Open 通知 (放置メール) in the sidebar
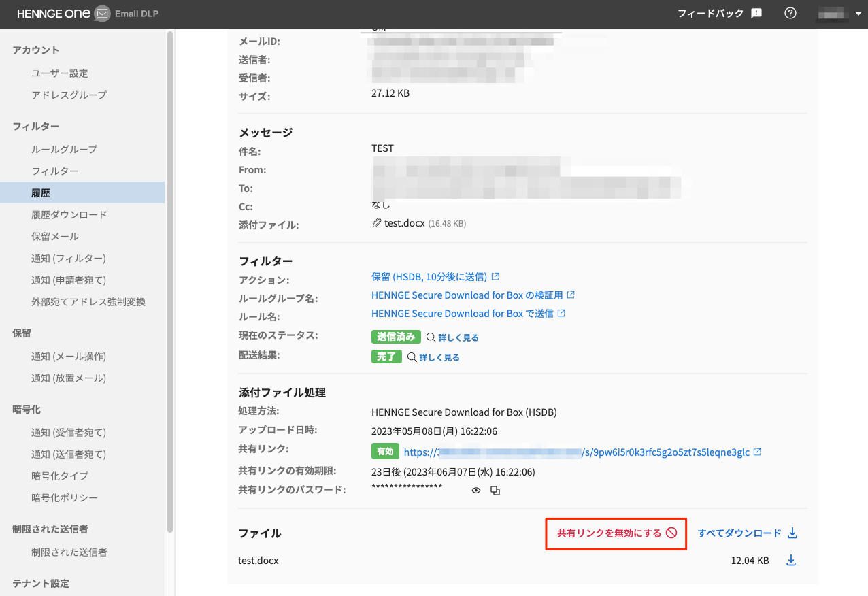 (69, 378)
